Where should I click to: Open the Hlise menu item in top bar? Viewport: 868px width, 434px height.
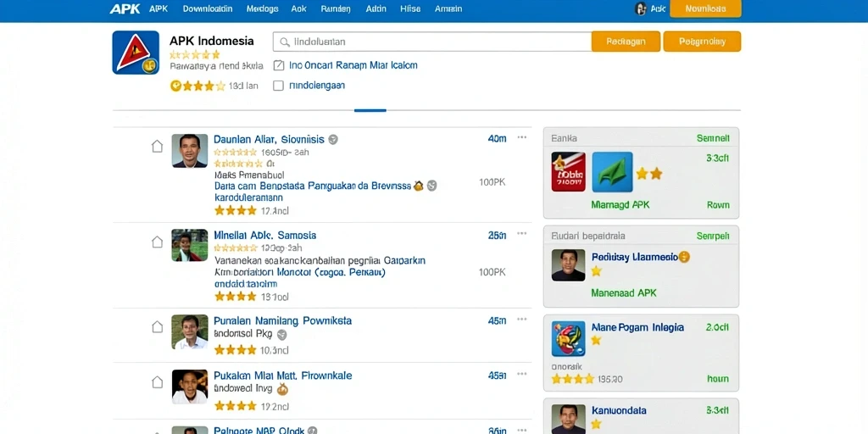point(410,8)
